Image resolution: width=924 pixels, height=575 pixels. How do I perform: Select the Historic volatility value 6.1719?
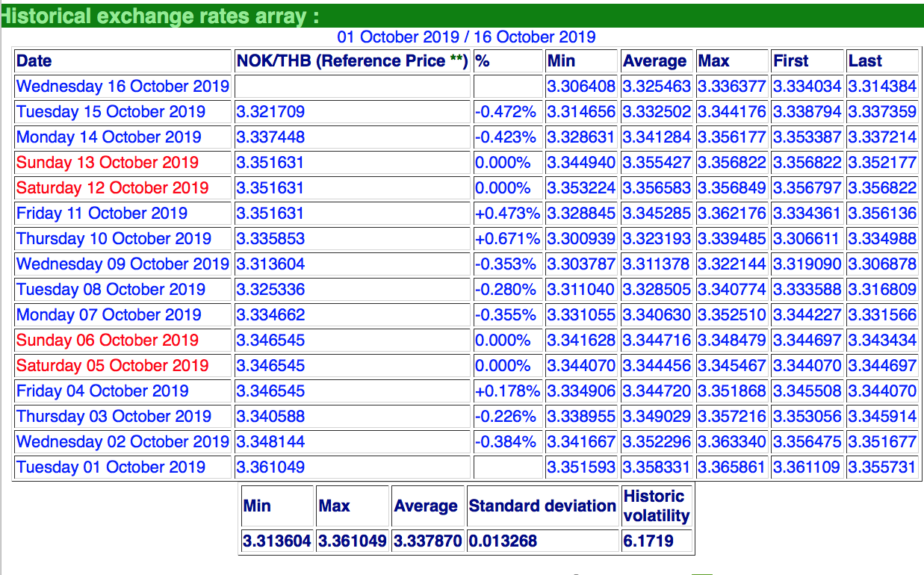[x=648, y=541]
